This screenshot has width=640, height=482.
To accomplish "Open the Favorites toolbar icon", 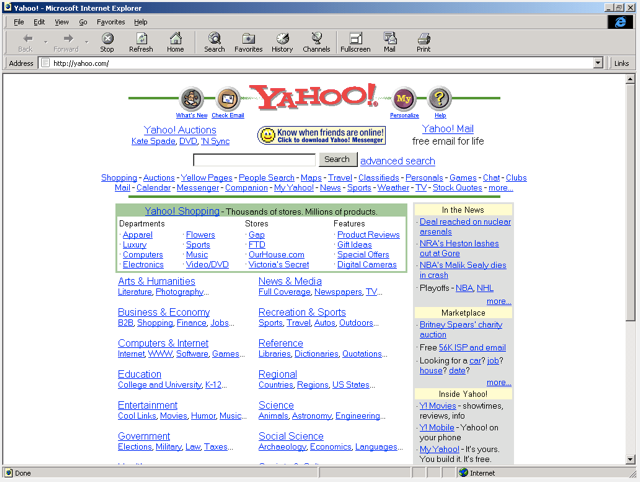I will (x=248, y=41).
